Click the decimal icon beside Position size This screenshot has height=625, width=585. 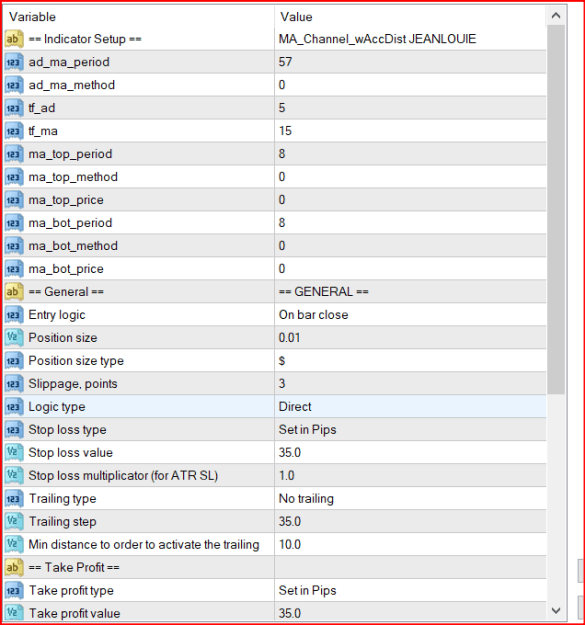[13, 338]
